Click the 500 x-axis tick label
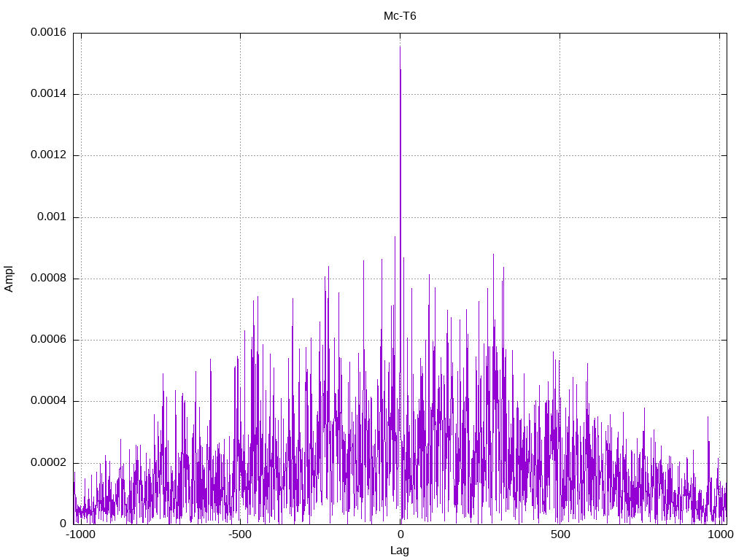747x560 pixels. click(x=560, y=534)
